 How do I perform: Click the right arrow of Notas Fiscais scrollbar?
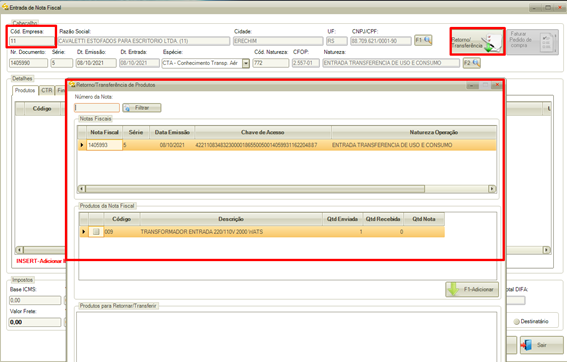492,189
